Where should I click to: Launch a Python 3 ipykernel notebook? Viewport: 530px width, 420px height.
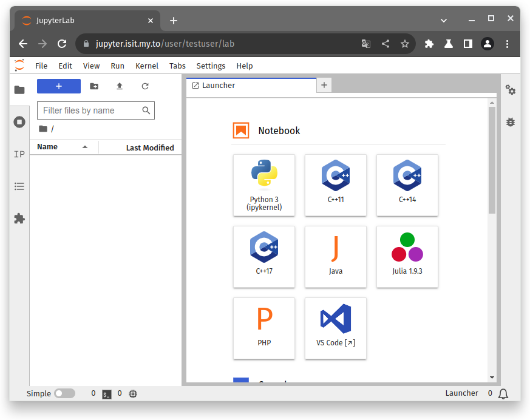click(x=264, y=185)
